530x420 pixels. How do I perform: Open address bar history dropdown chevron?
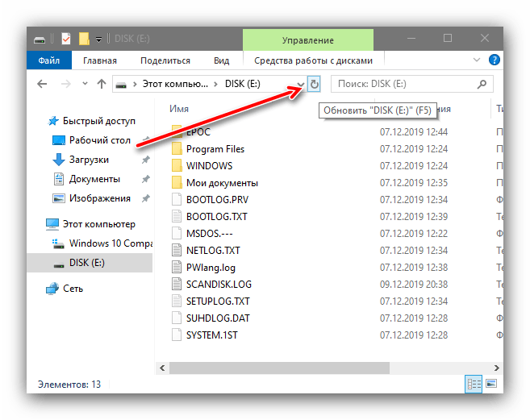pyautogui.click(x=300, y=84)
